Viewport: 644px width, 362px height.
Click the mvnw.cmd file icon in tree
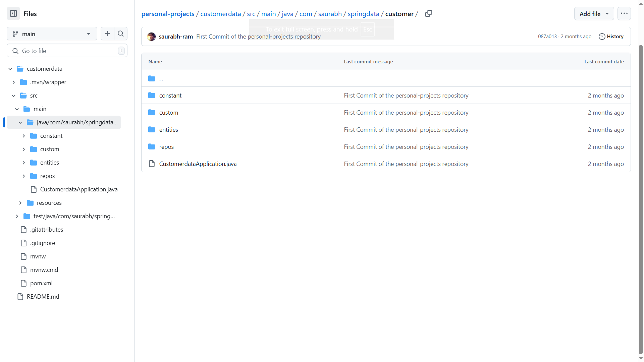coord(24,270)
